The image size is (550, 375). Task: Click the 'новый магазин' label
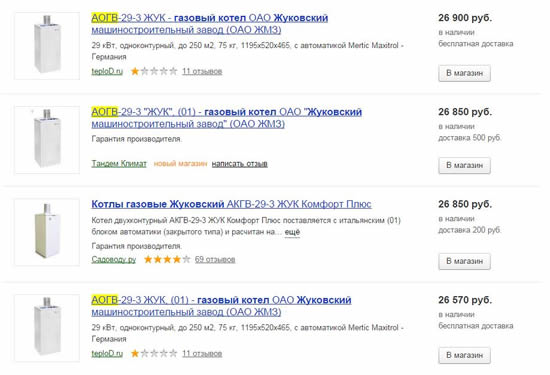point(180,163)
